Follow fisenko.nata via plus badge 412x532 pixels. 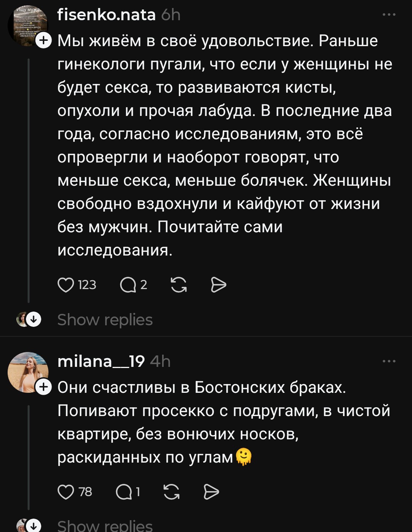pyautogui.click(x=44, y=40)
